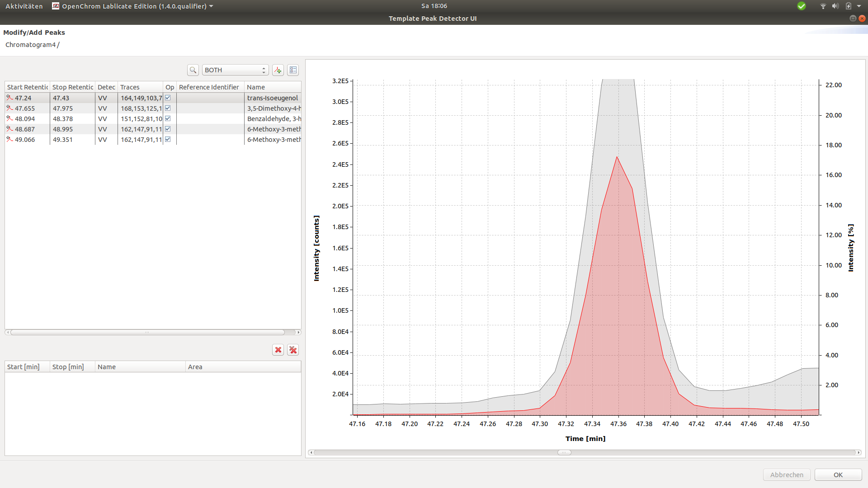Open the Aktivitäten menu
The height and width of the screenshot is (488, 868).
click(x=24, y=6)
